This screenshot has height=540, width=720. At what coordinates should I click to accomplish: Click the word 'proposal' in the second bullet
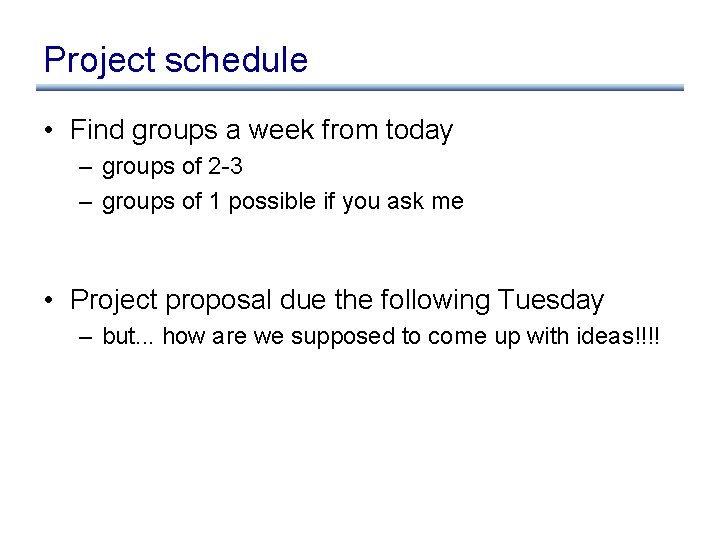[x=216, y=301]
